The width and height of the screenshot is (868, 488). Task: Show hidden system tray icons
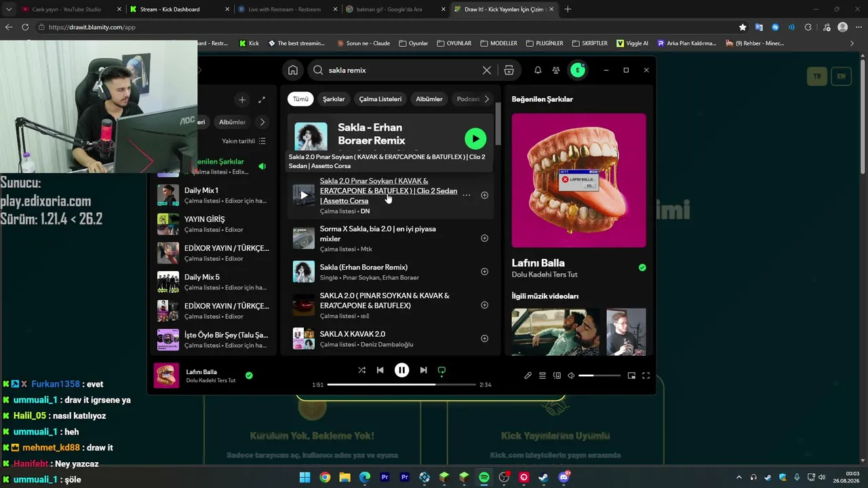tap(739, 477)
